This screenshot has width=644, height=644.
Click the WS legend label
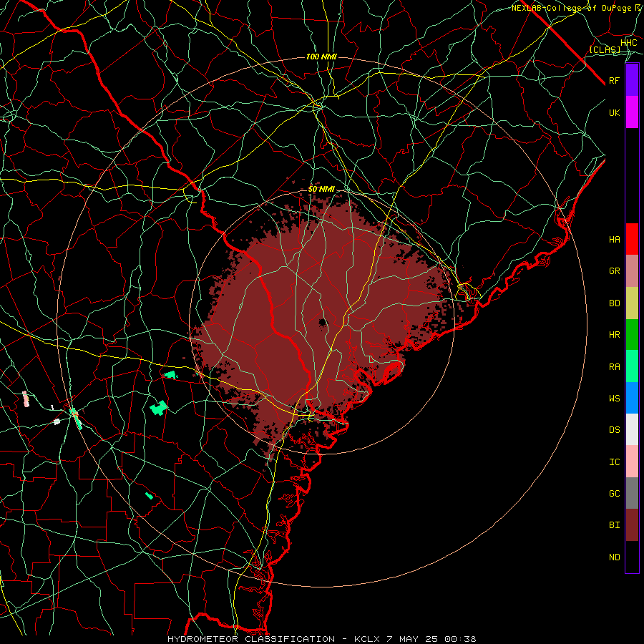click(615, 399)
